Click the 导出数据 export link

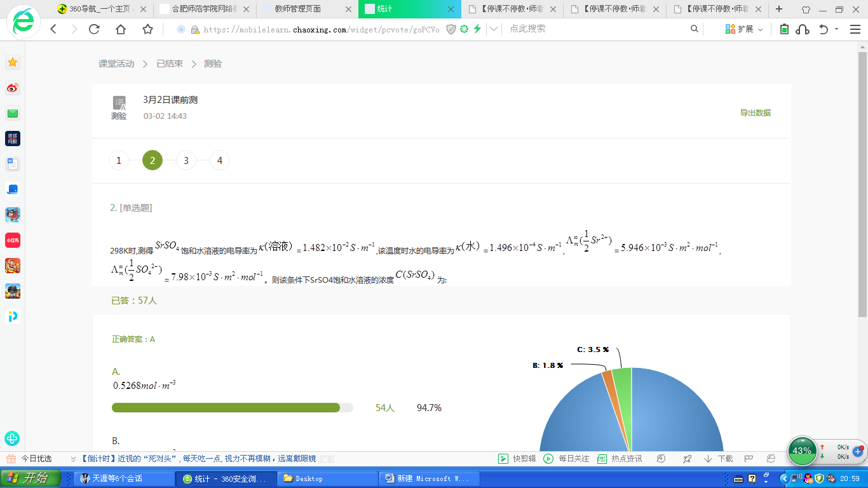(755, 112)
